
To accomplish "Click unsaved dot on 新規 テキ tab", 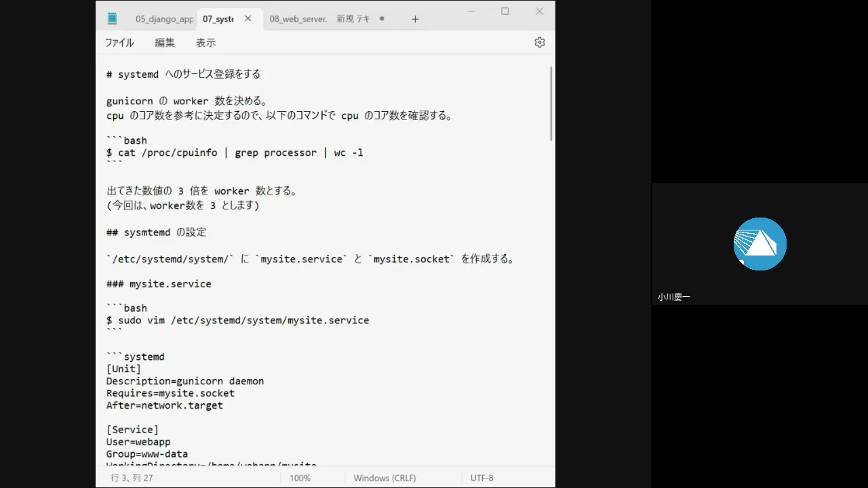I will [x=382, y=19].
